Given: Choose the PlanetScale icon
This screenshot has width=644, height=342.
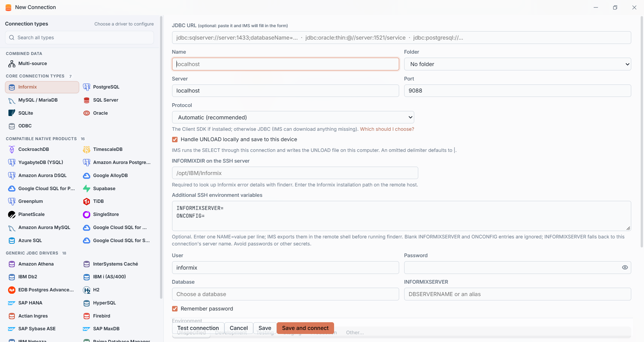Looking at the screenshot, I should point(12,215).
